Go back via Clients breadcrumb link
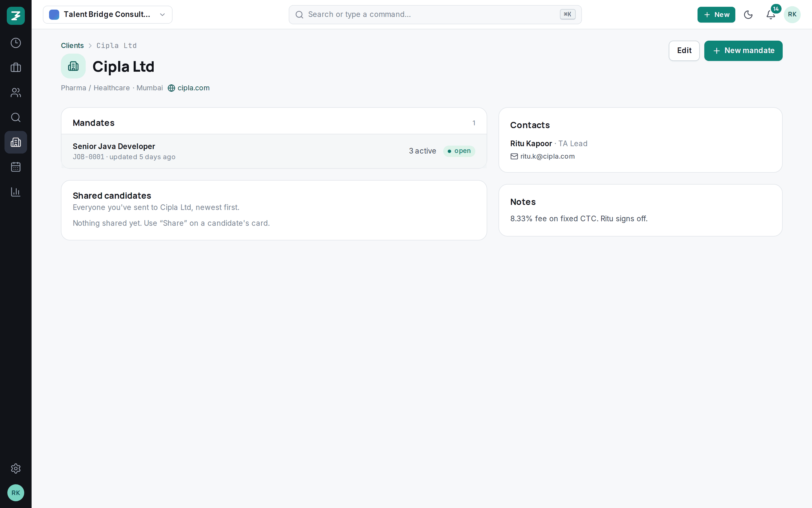Screen dimensions: 812x508 click(72, 46)
